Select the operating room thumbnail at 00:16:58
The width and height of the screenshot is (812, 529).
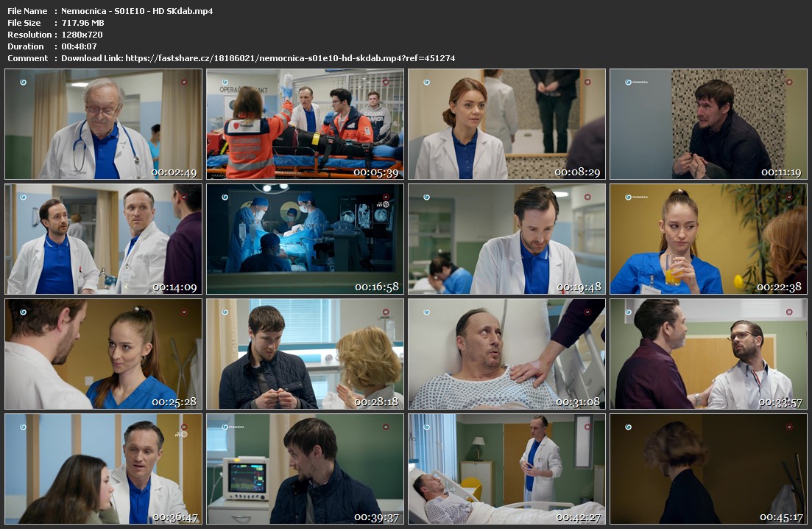click(305, 239)
